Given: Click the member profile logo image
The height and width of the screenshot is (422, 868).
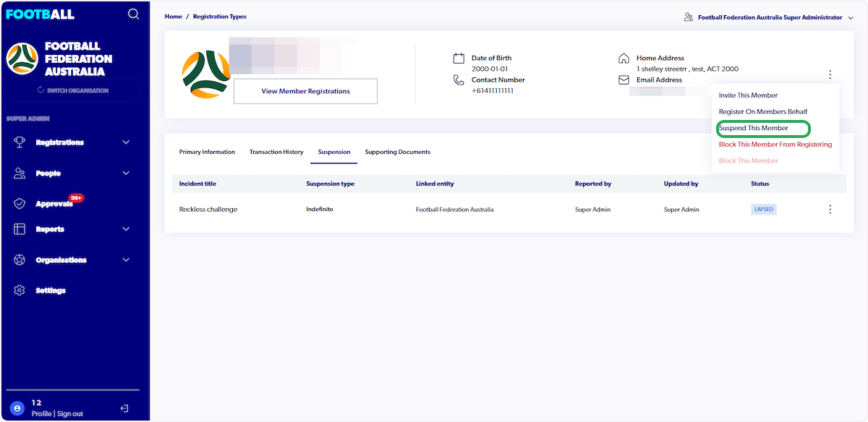Looking at the screenshot, I should [x=206, y=74].
